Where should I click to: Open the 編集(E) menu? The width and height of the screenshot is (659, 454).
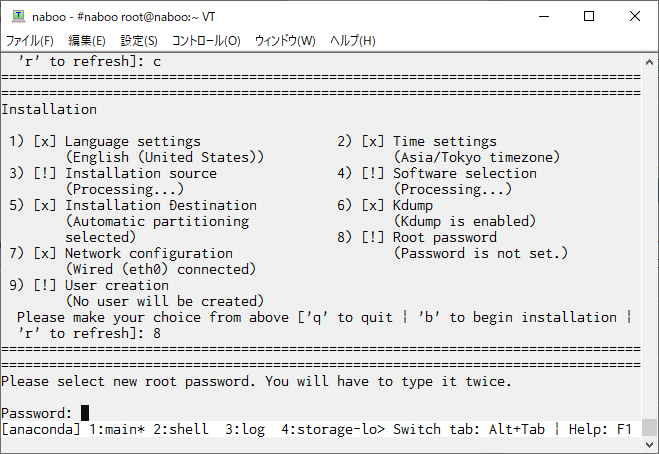tap(87, 41)
